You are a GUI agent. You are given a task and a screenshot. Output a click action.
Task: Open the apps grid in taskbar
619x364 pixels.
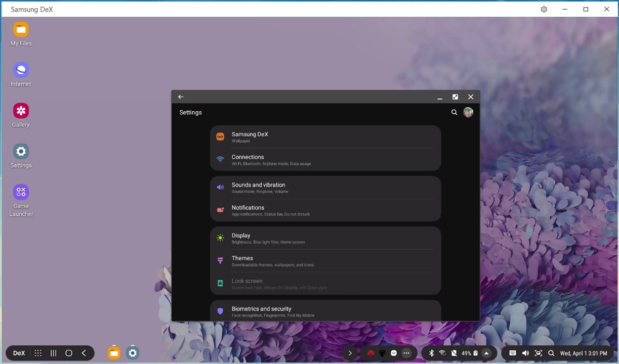click(38, 353)
